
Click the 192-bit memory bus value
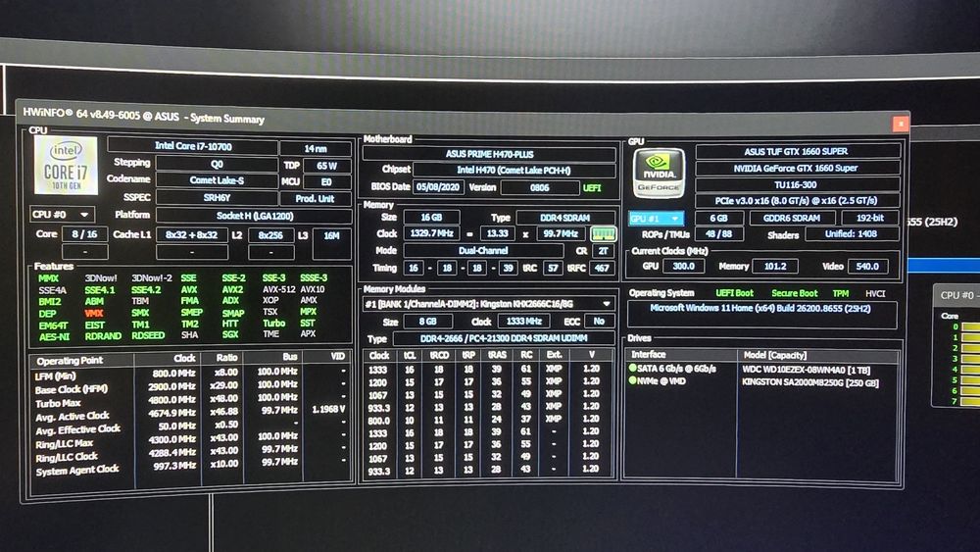[x=870, y=218]
